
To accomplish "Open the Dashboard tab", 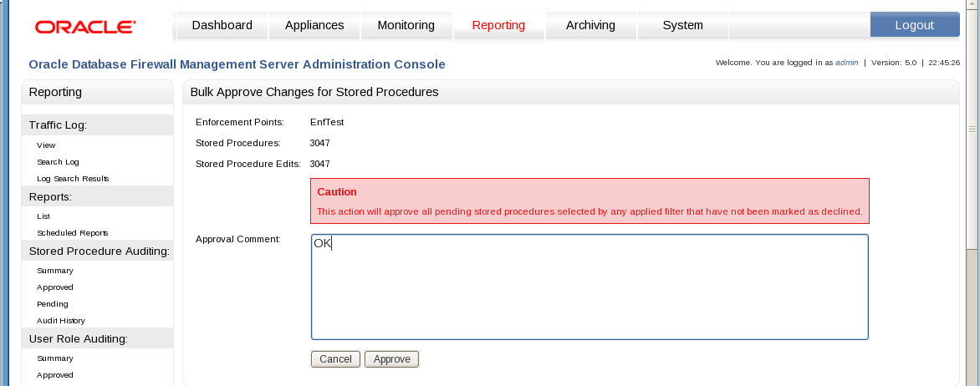I will tap(222, 25).
